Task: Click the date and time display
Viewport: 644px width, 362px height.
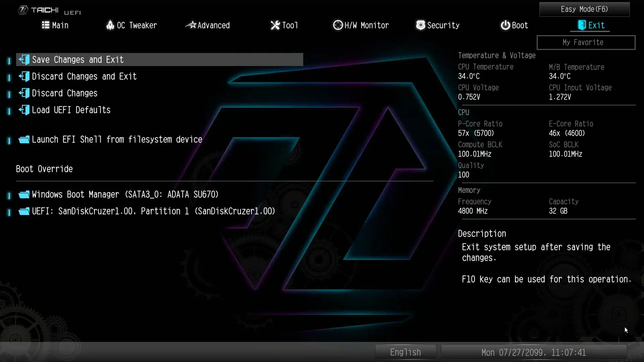Action: tap(534, 352)
